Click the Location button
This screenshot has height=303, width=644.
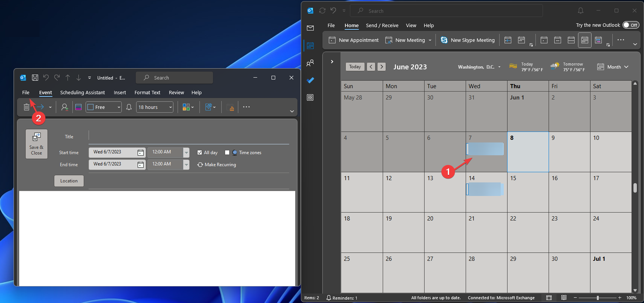(69, 181)
